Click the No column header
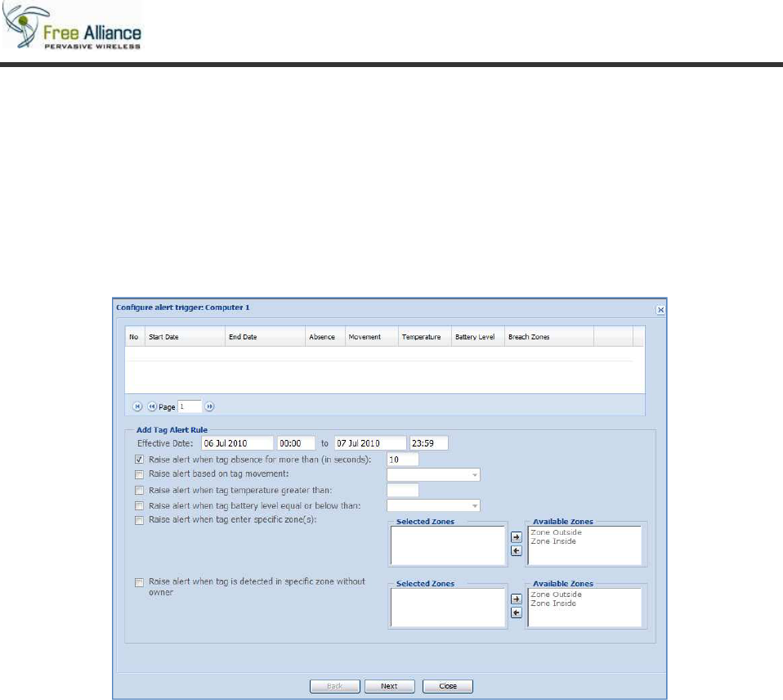This screenshot has height=700, width=783. [x=135, y=337]
